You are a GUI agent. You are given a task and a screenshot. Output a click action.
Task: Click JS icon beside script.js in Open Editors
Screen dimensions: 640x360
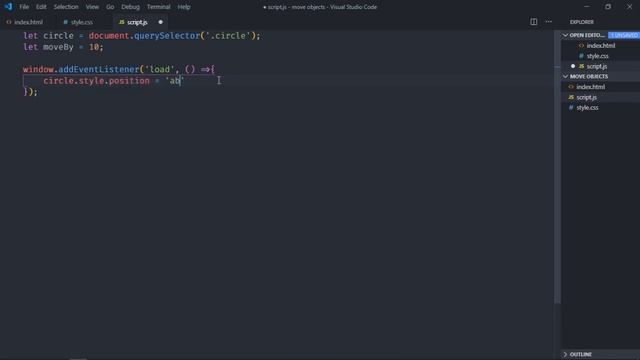click(x=581, y=66)
